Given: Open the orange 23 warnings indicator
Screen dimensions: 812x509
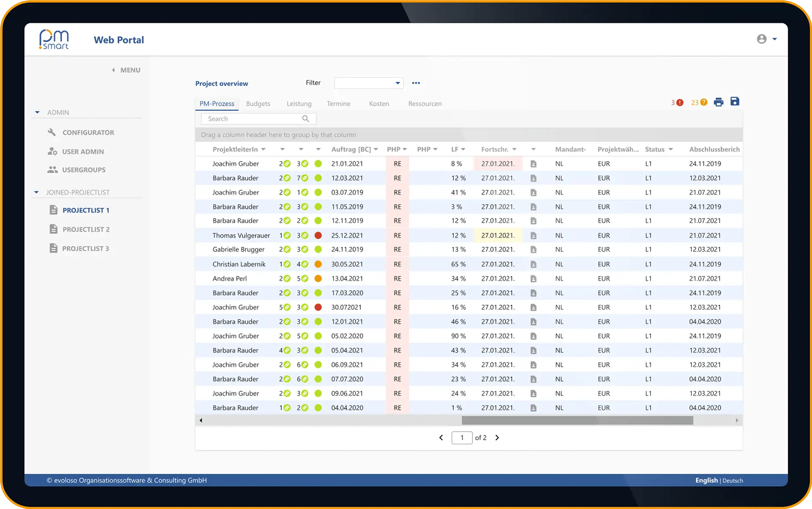Looking at the screenshot, I should 699,102.
